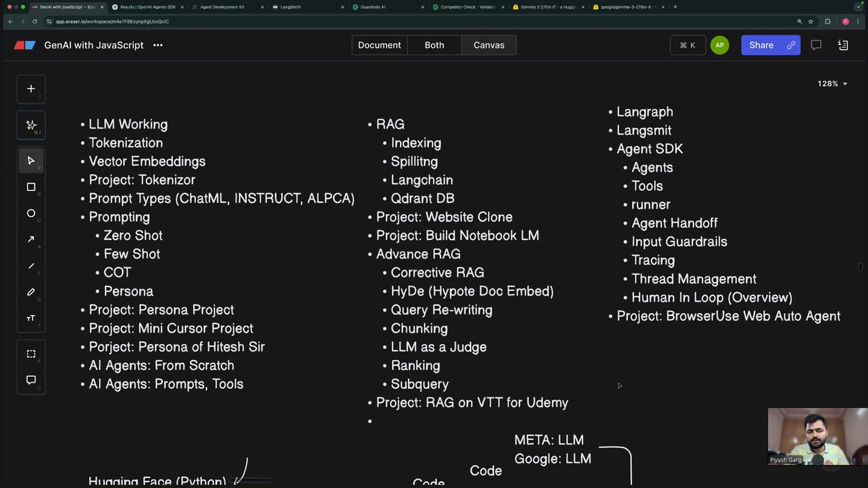
Task: Click the green AP user avatar
Action: (x=720, y=45)
